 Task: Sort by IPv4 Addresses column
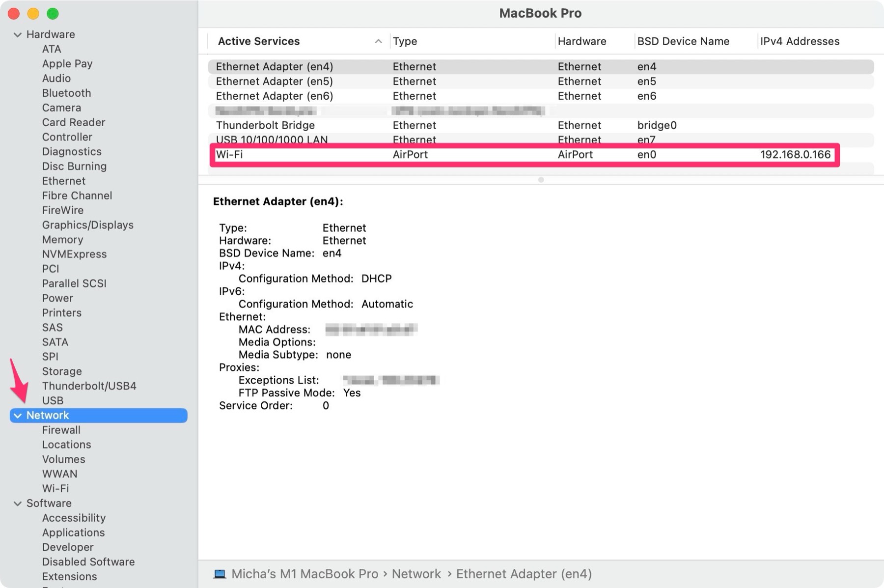coord(800,41)
